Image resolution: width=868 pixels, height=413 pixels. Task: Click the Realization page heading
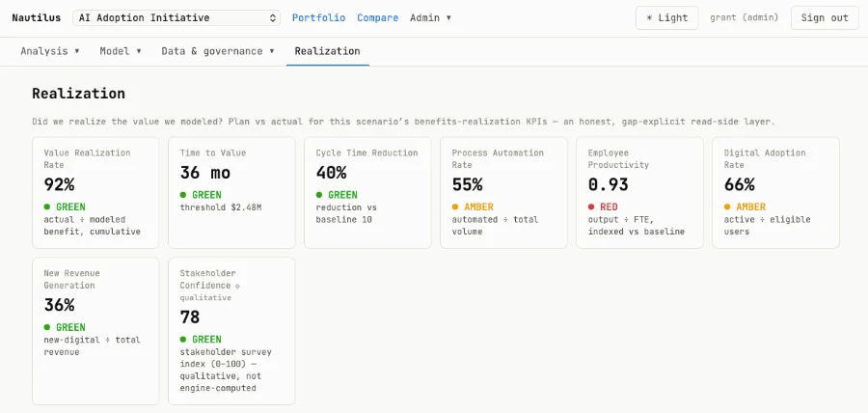(x=79, y=94)
